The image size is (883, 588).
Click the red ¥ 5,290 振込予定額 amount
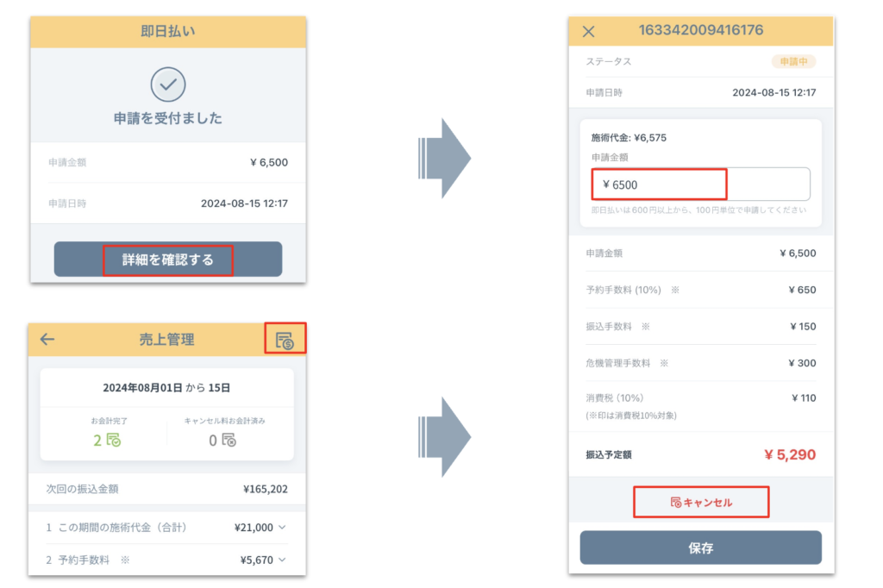point(789,454)
